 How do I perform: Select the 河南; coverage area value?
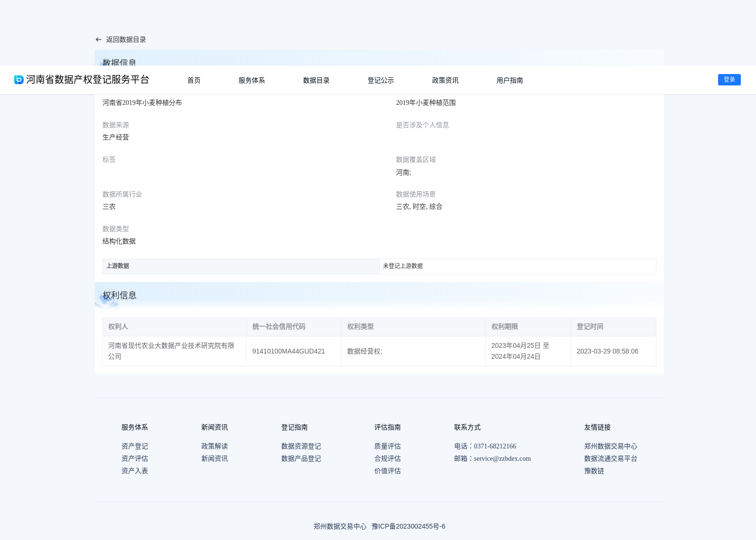point(404,172)
